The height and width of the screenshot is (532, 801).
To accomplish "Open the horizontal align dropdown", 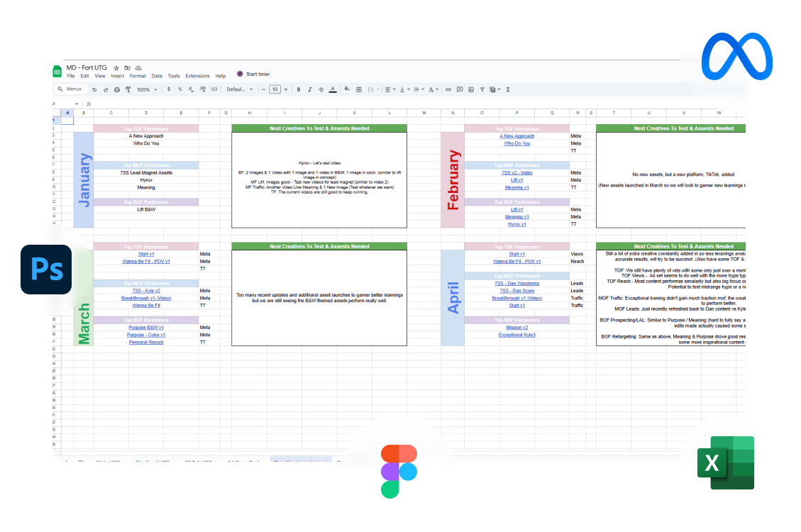I will [390, 89].
